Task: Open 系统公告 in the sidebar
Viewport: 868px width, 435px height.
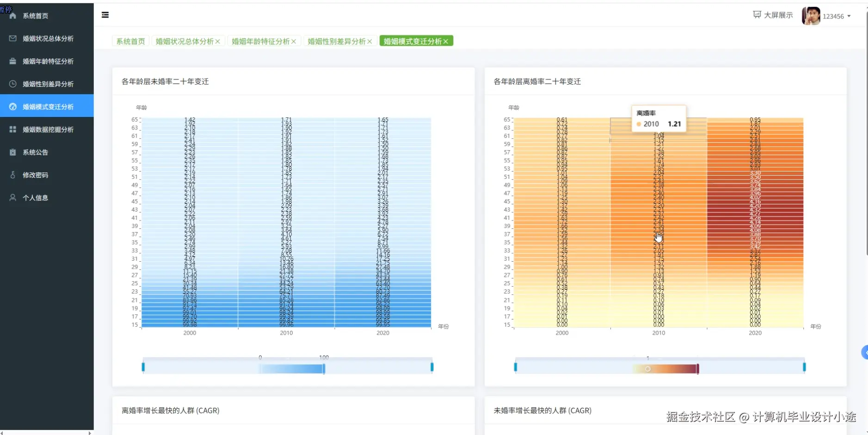Action: point(47,152)
